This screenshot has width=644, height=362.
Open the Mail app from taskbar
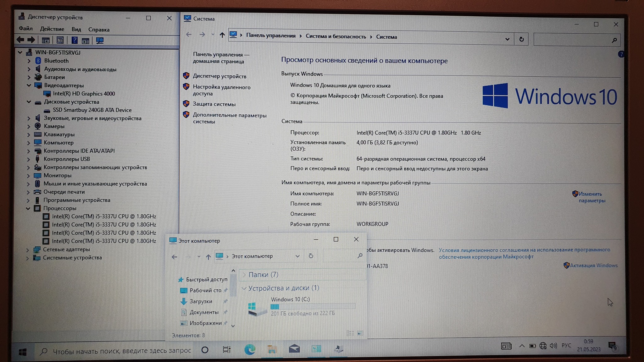[x=294, y=349]
